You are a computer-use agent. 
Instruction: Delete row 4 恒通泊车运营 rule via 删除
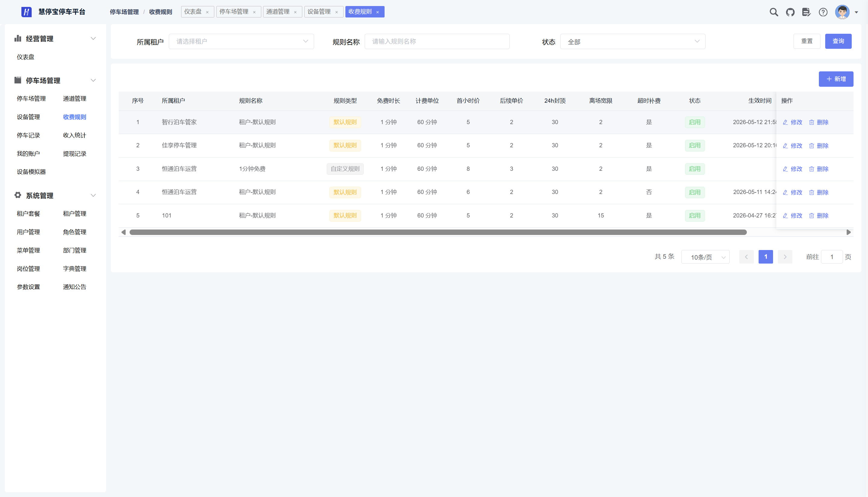coord(819,192)
